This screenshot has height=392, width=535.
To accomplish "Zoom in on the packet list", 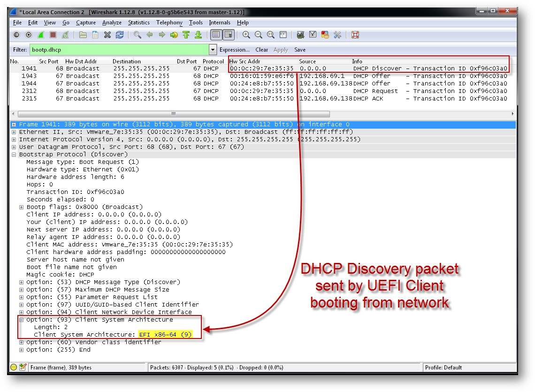I will coord(246,34).
